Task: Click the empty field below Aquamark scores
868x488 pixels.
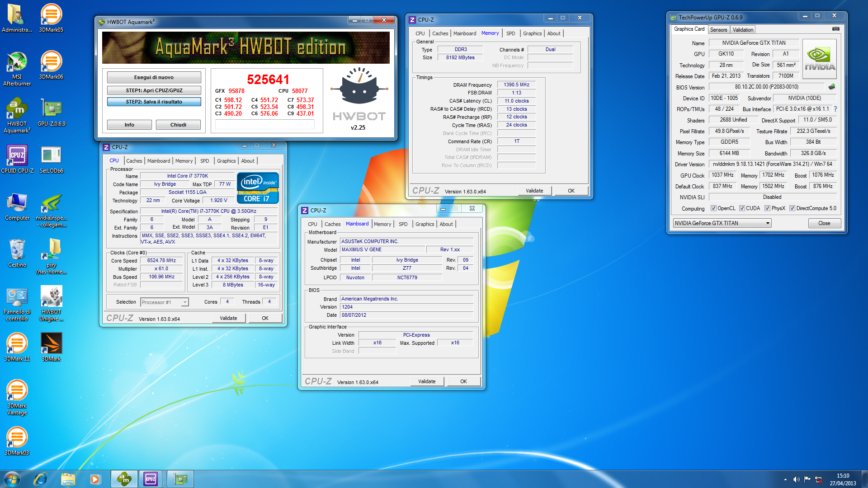Action: [x=264, y=125]
